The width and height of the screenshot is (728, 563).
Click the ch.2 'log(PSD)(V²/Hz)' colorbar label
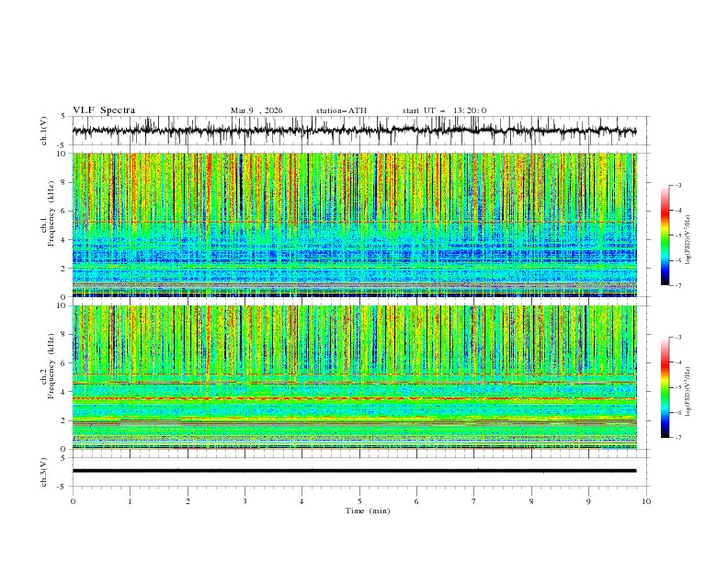[688, 391]
